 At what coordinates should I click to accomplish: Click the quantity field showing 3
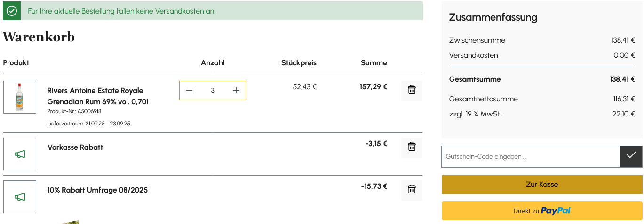pos(213,91)
